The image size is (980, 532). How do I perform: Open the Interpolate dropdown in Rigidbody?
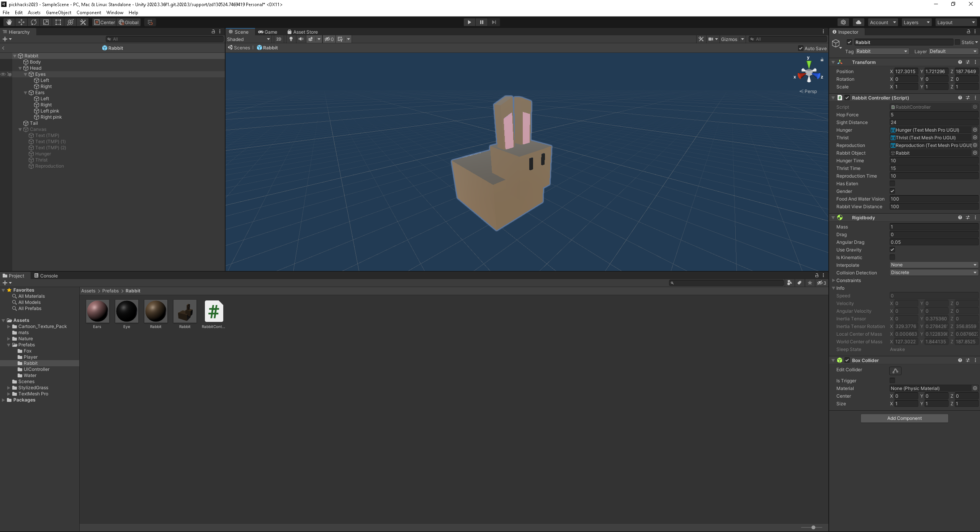(933, 265)
